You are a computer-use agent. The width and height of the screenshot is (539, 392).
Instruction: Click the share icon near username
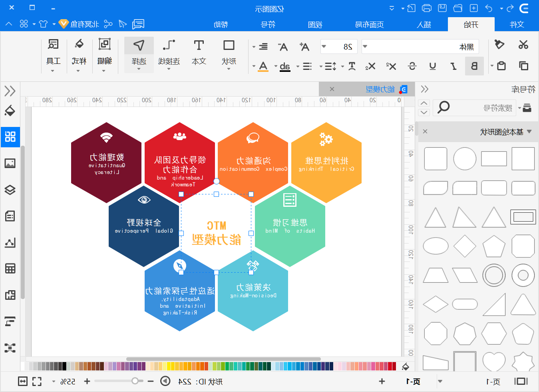click(x=108, y=24)
